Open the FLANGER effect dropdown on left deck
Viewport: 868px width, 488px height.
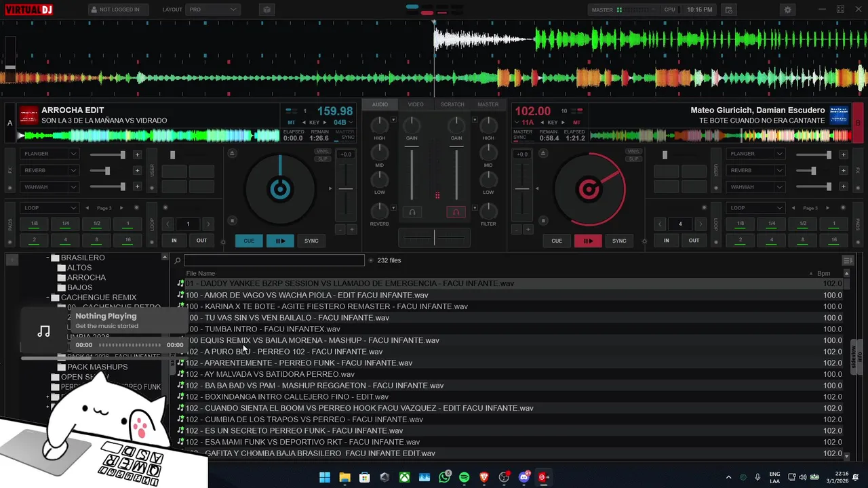point(51,154)
